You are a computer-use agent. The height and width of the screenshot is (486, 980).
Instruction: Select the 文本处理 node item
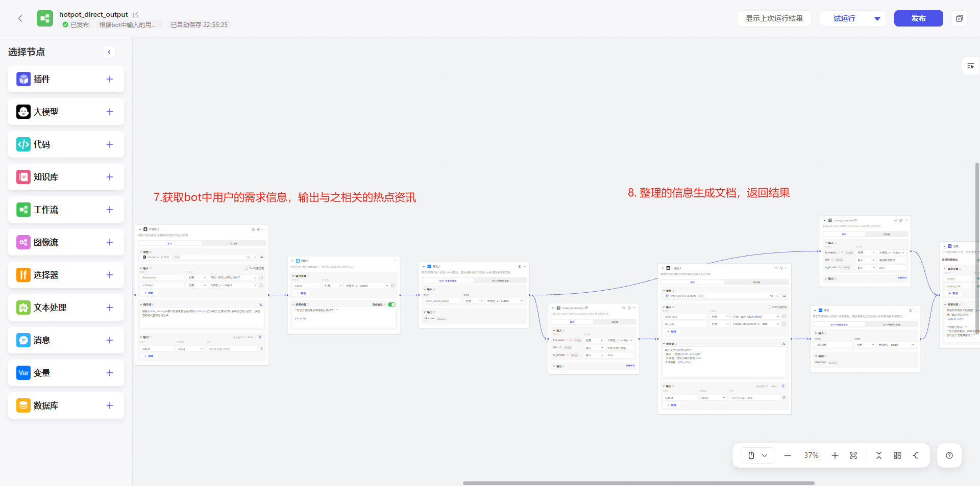click(66, 308)
